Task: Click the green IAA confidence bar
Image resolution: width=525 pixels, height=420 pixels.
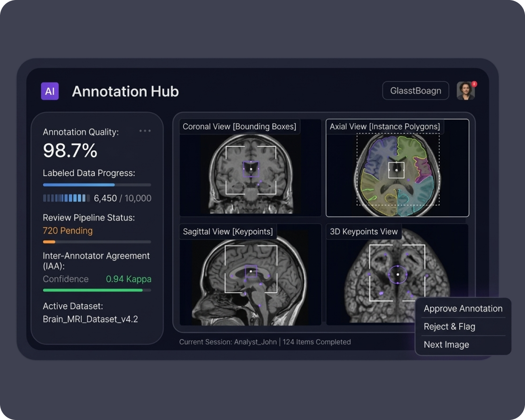Action: tap(97, 290)
